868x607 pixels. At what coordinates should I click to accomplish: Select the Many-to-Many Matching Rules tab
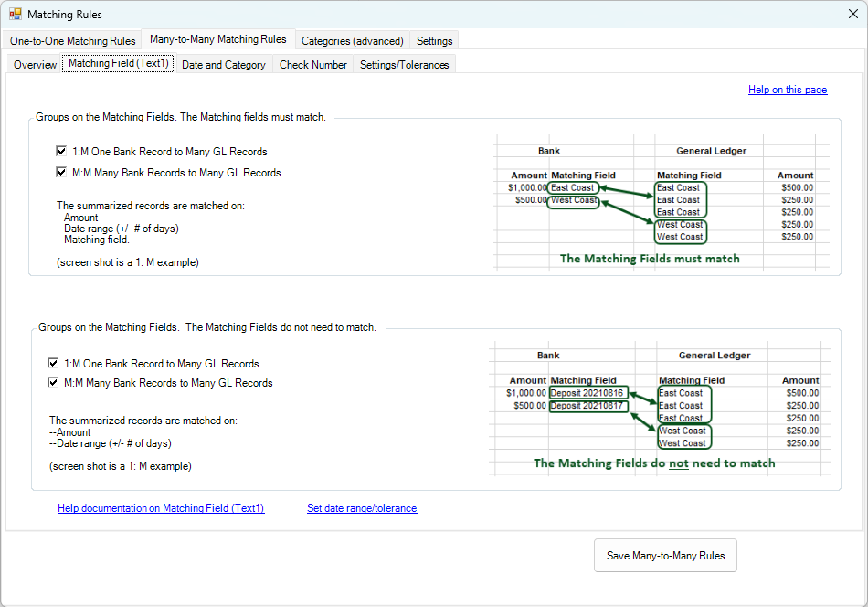(x=217, y=40)
